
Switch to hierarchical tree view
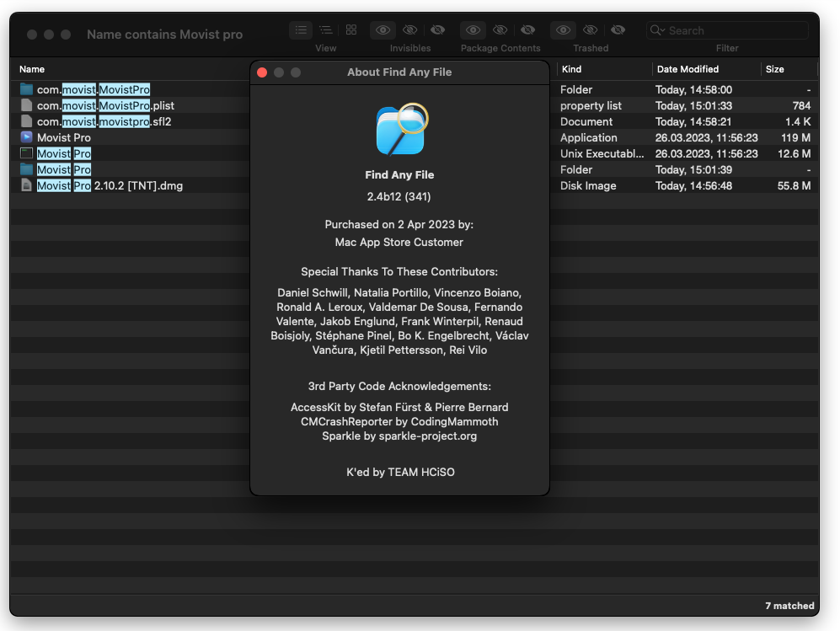click(325, 30)
